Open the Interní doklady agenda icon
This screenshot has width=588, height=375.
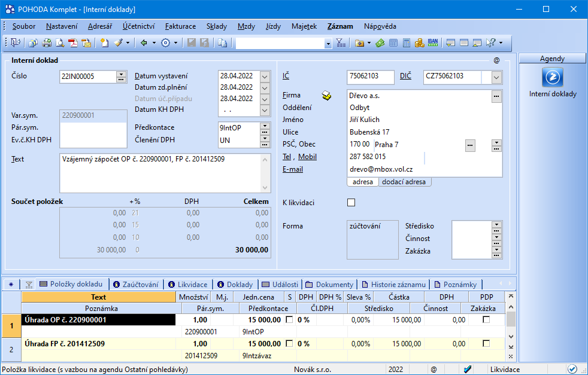pos(553,78)
